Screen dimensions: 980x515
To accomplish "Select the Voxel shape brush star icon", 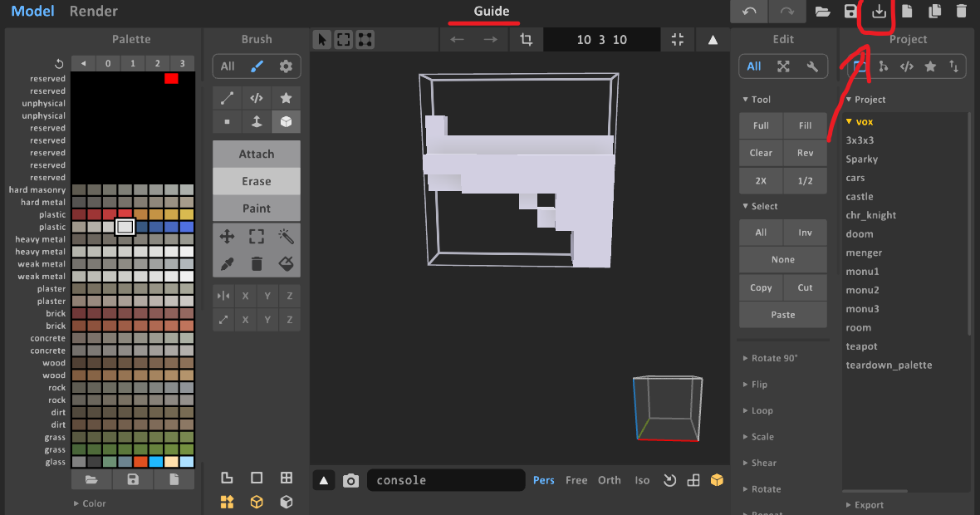I will pos(286,98).
